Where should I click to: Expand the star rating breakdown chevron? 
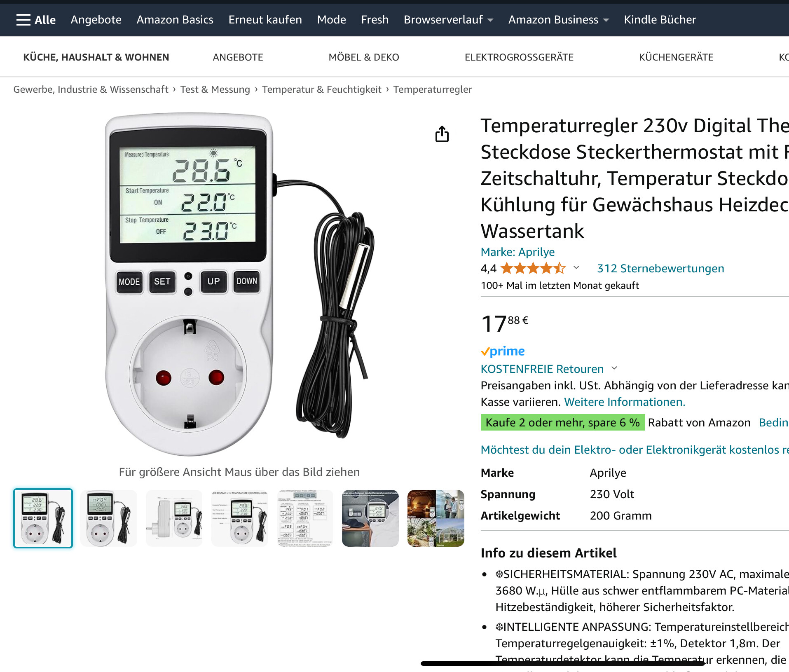(x=576, y=268)
